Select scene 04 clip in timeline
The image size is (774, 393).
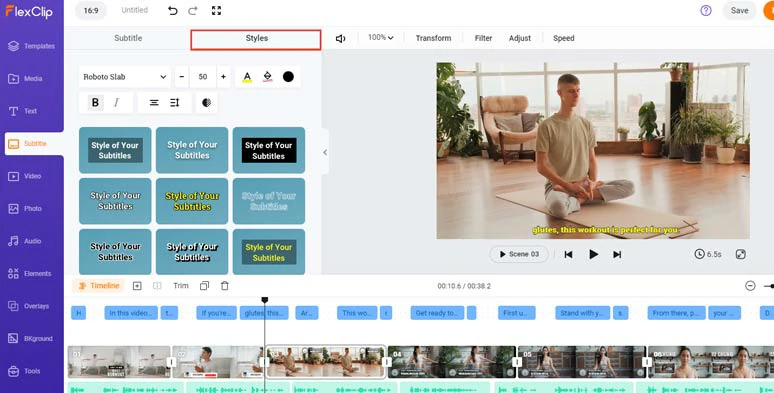[x=452, y=362]
